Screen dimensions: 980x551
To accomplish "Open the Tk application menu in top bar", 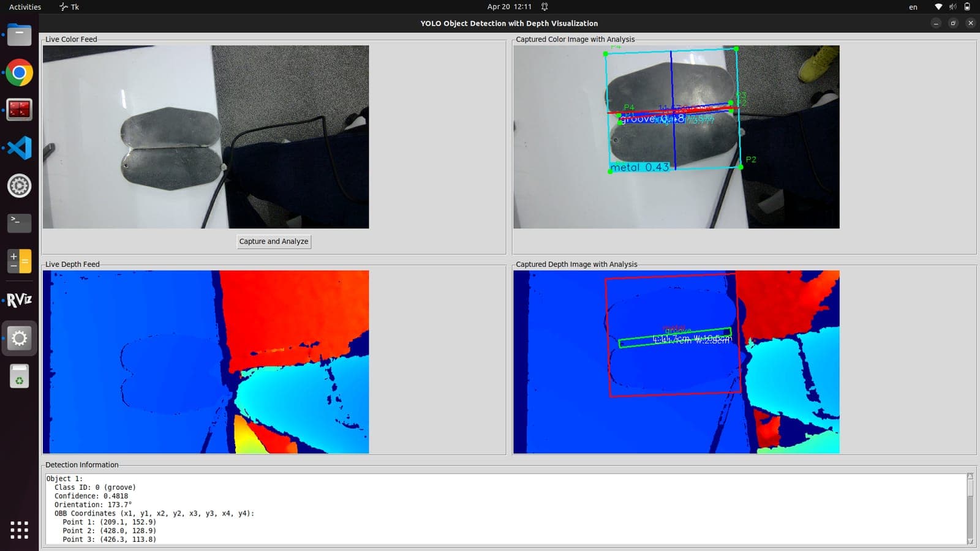I will pos(69,7).
